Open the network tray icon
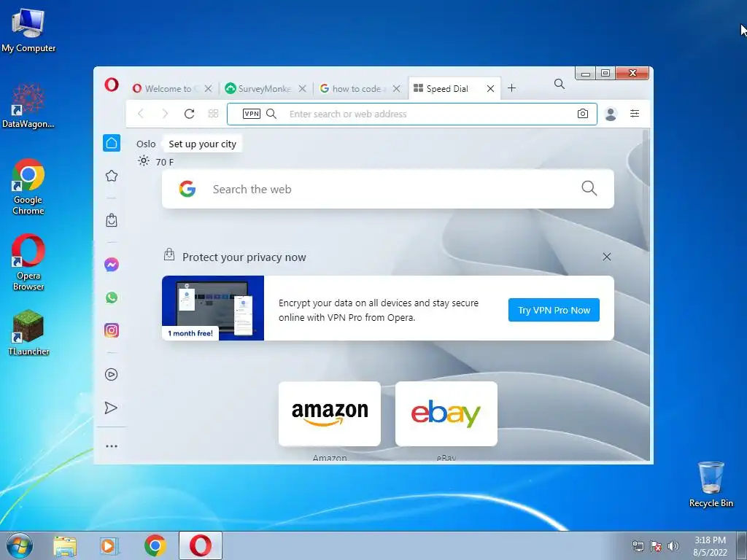 [638, 546]
